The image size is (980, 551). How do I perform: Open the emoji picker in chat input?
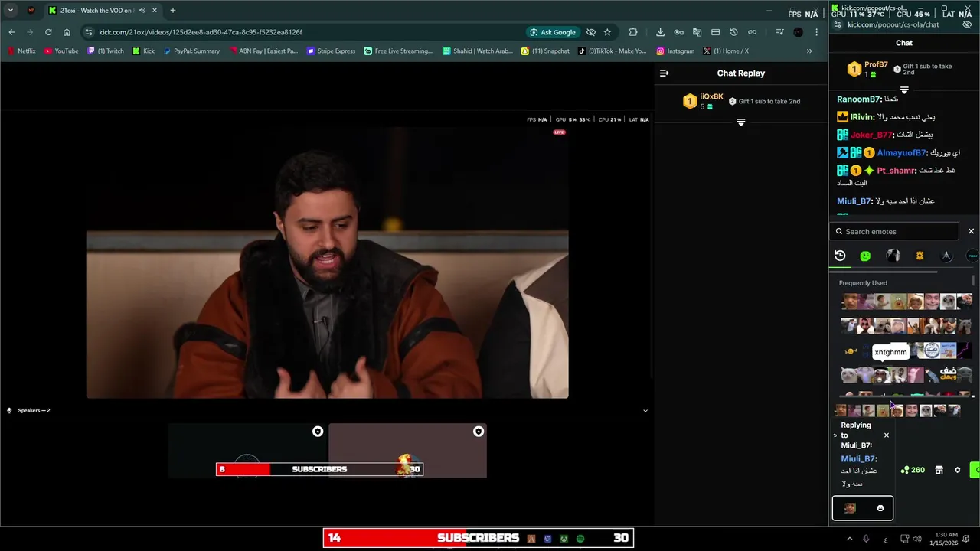[880, 508]
